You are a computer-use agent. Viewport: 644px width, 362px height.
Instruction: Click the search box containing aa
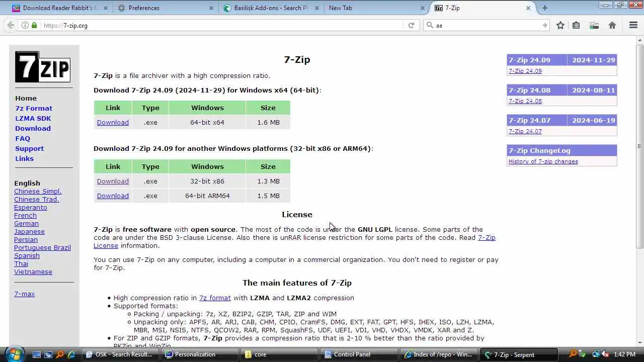click(x=487, y=25)
